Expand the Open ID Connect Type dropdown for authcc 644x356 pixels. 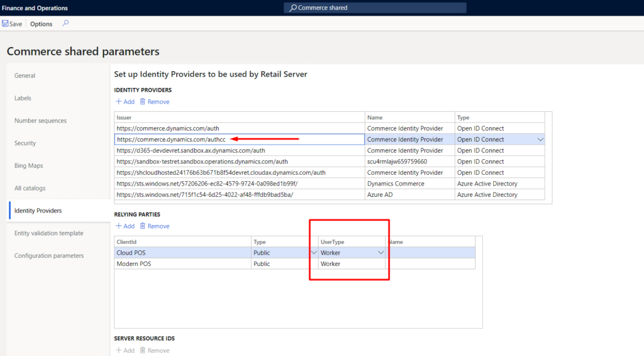540,140
